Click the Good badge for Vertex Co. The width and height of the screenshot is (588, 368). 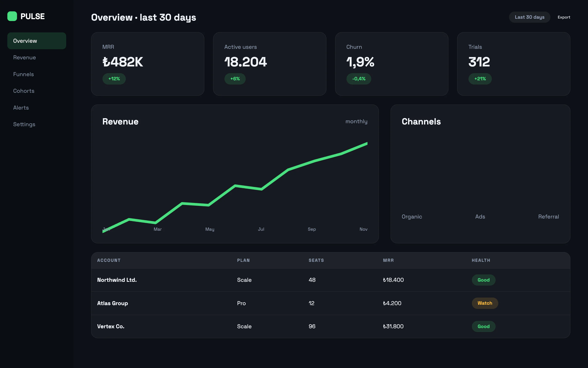pyautogui.click(x=483, y=327)
